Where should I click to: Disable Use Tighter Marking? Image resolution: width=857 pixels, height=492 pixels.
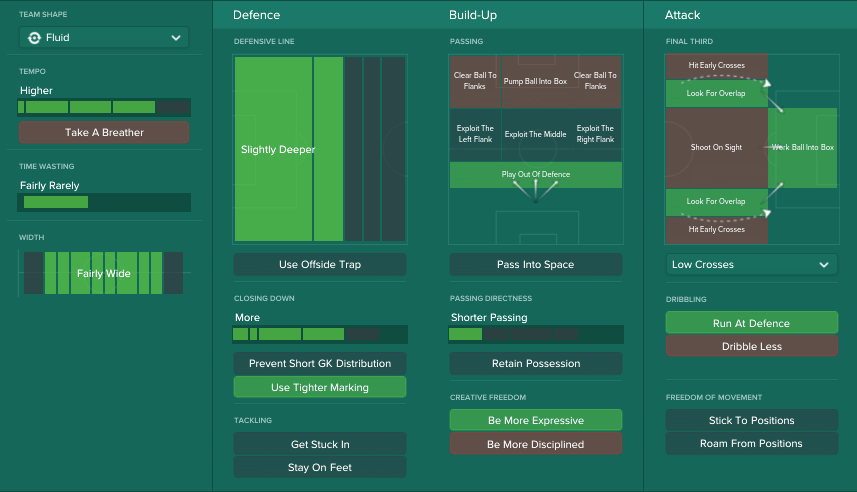(320, 387)
